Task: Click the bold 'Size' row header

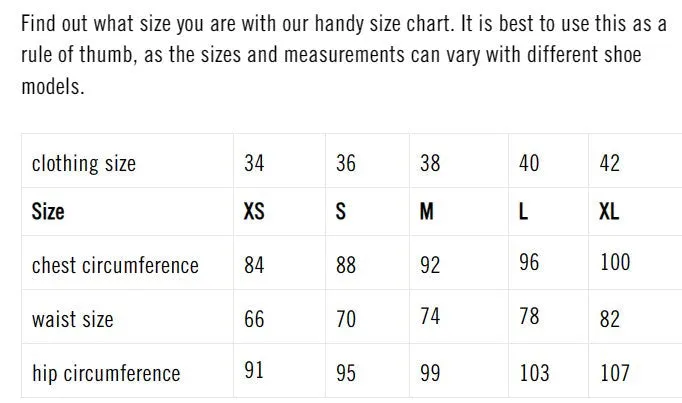Action: click(48, 212)
